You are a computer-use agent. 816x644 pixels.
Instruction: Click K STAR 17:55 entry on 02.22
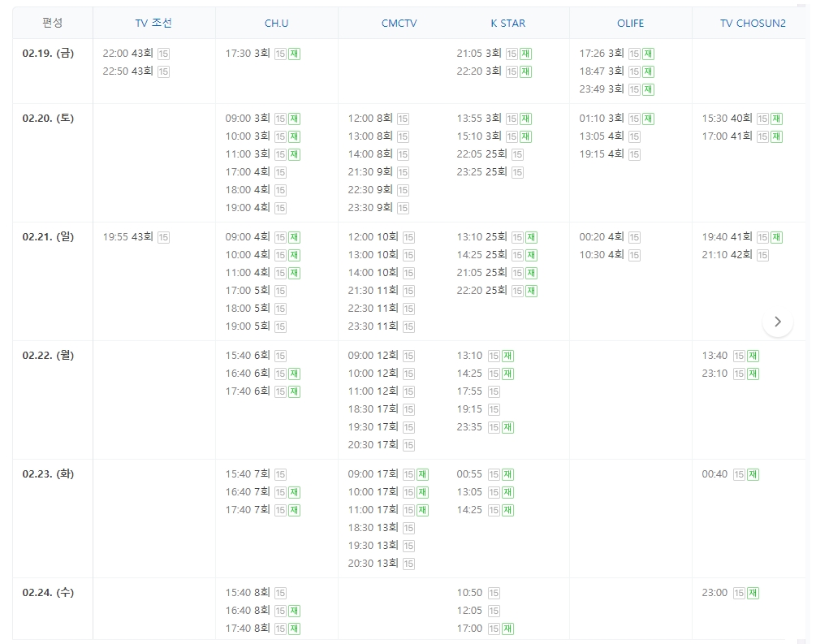coord(469,391)
